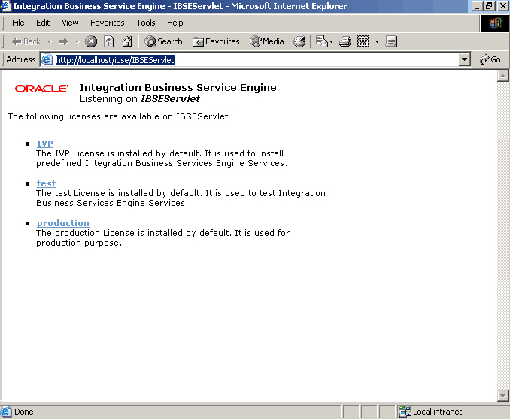This screenshot has height=420, width=510.
Task: Click the scrollbar up arrow
Action: point(502,76)
